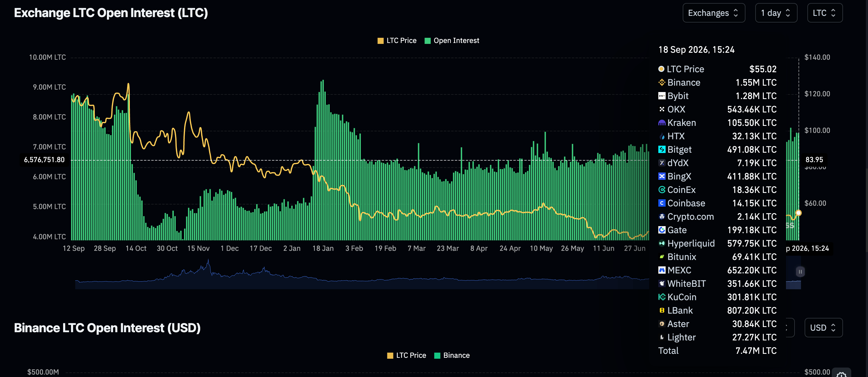Image resolution: width=868 pixels, height=377 pixels.
Task: Toggle Open Interest legend series
Action: point(452,41)
